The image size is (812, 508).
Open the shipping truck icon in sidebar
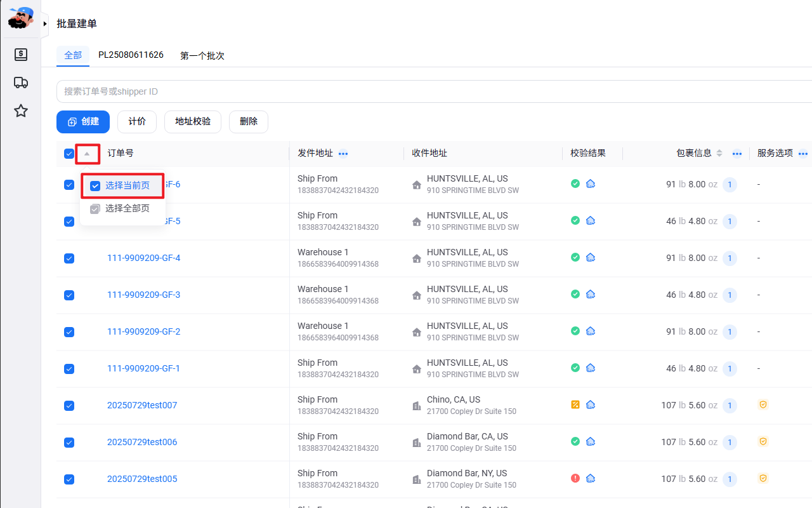coord(21,83)
